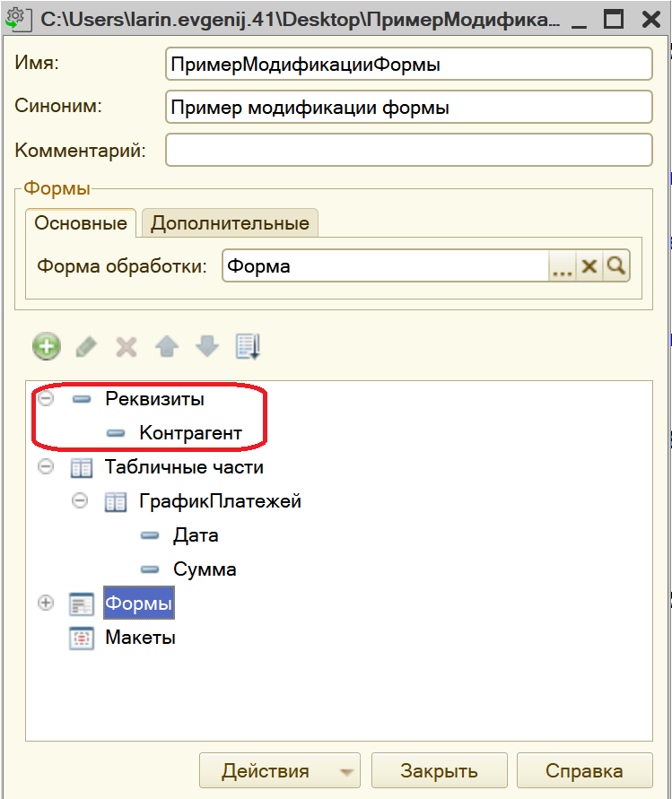Select the Дата tree row
This screenshot has height=799, width=672.
click(196, 535)
